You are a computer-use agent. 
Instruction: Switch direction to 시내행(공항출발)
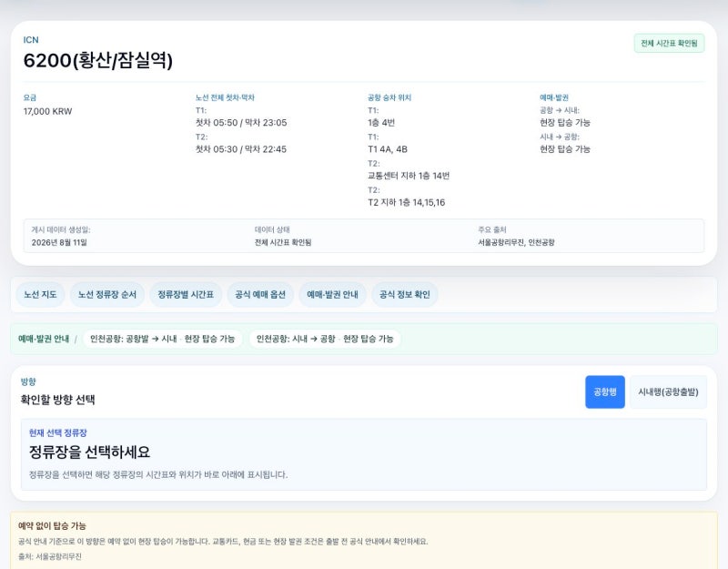pyautogui.click(x=668, y=392)
